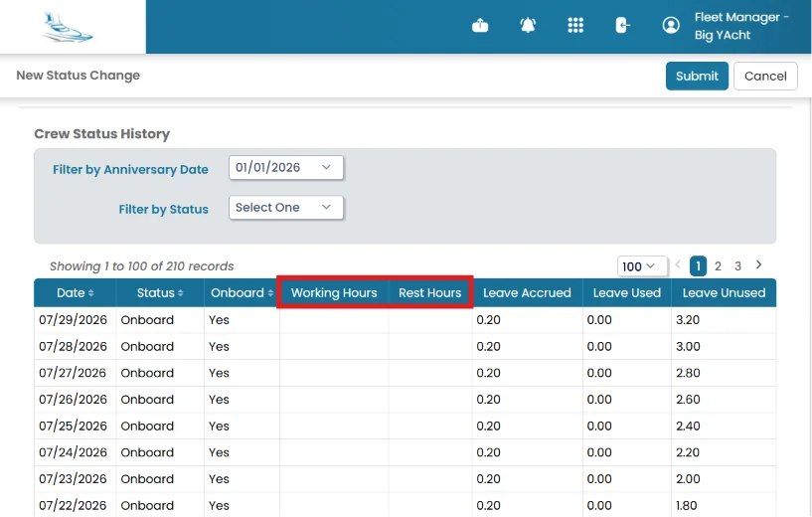The height and width of the screenshot is (517, 812).
Task: Click Leave Used 0.00 in 07/26/2026 row
Action: tap(599, 400)
